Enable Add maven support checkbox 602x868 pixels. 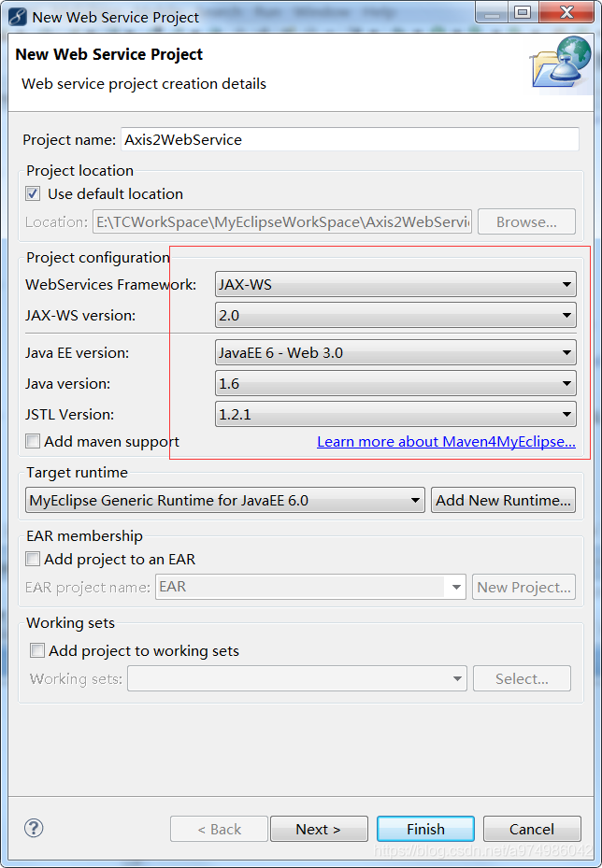click(33, 441)
